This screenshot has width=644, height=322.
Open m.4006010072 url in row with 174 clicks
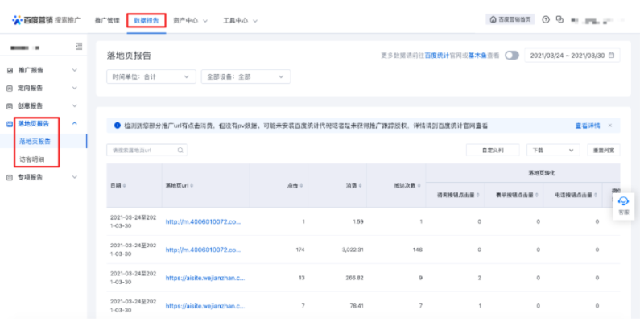[x=203, y=250]
